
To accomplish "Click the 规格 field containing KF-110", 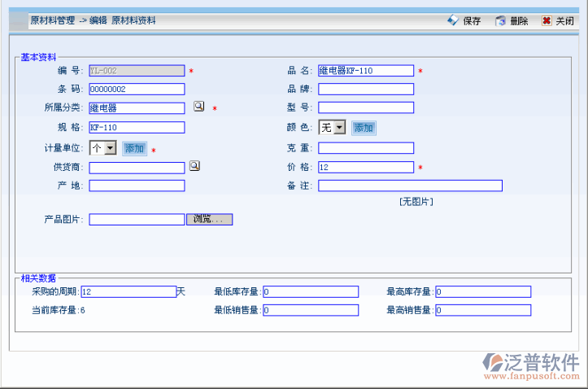I will (137, 127).
